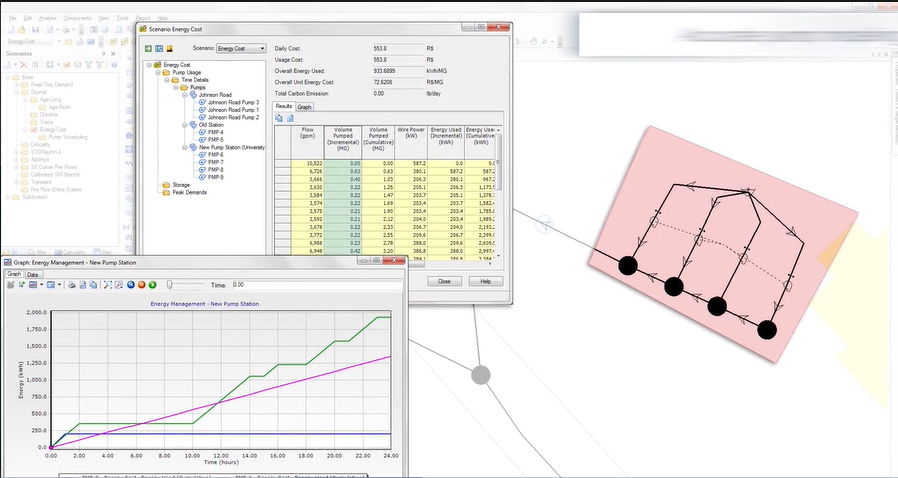Click the results table vertical scrollbar

(499, 192)
